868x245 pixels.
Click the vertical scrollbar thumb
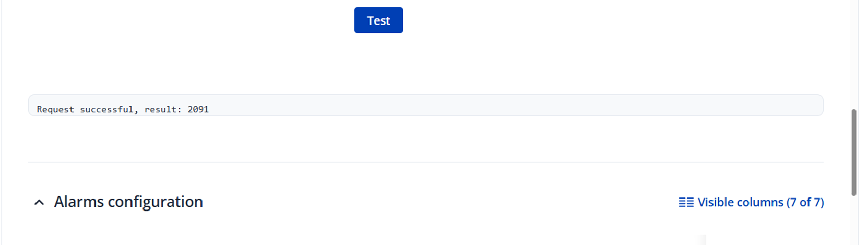click(x=854, y=152)
